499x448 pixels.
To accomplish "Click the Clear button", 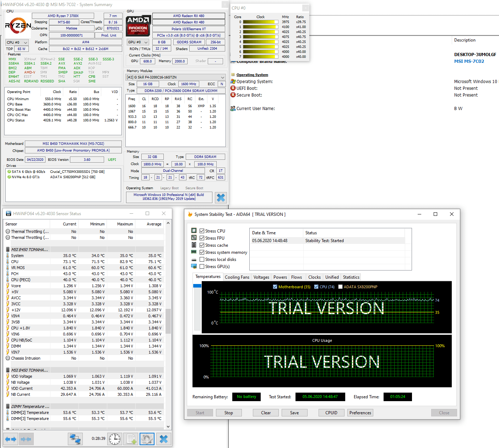I will 266,413.
